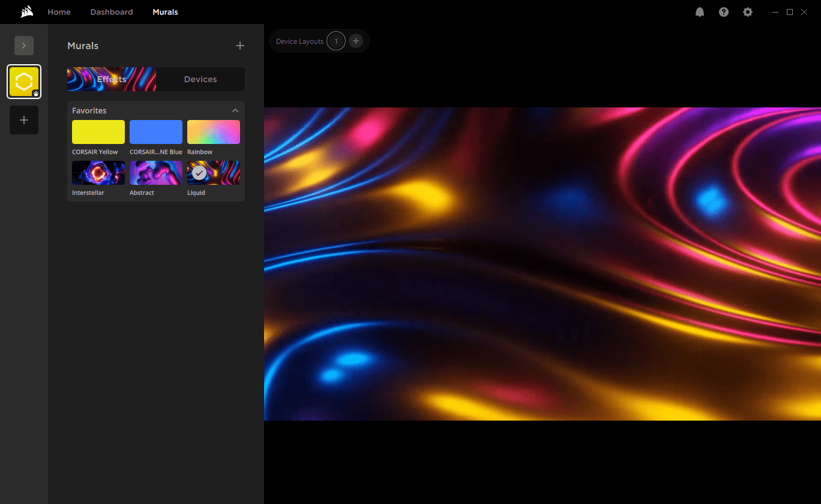Apply the Rainbow gradient effect

[214, 132]
